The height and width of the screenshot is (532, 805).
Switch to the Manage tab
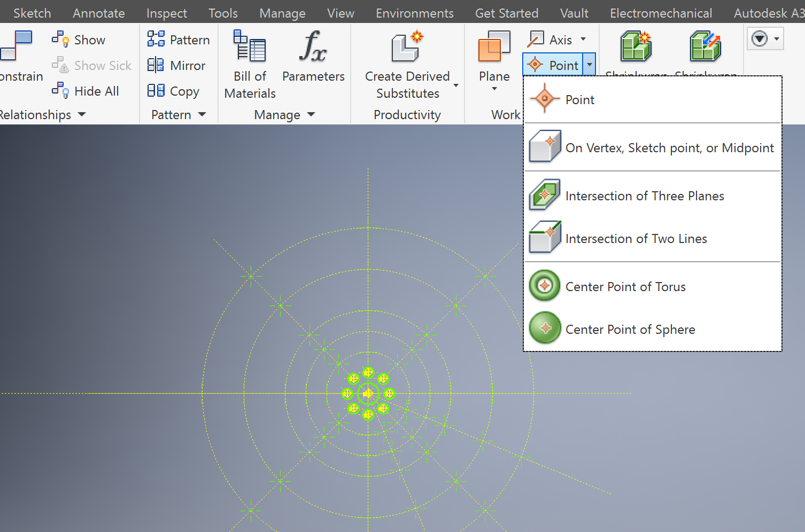282,13
